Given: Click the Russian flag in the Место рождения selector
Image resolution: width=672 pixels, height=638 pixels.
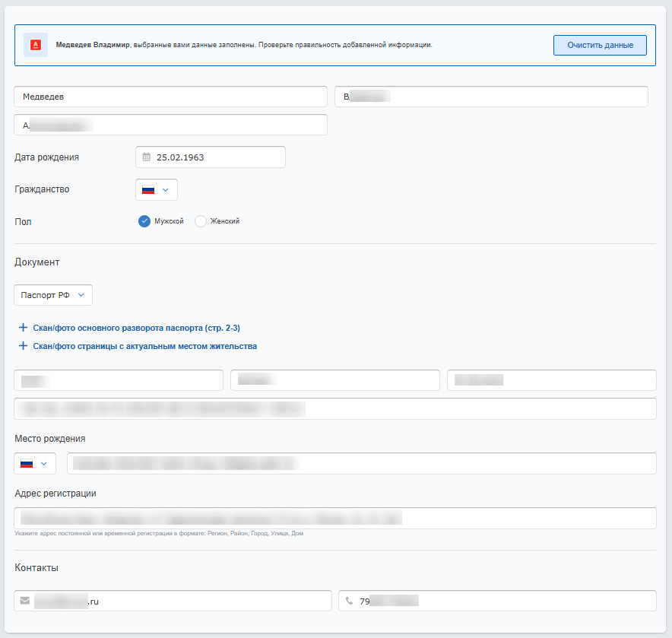Looking at the screenshot, I should point(27,464).
